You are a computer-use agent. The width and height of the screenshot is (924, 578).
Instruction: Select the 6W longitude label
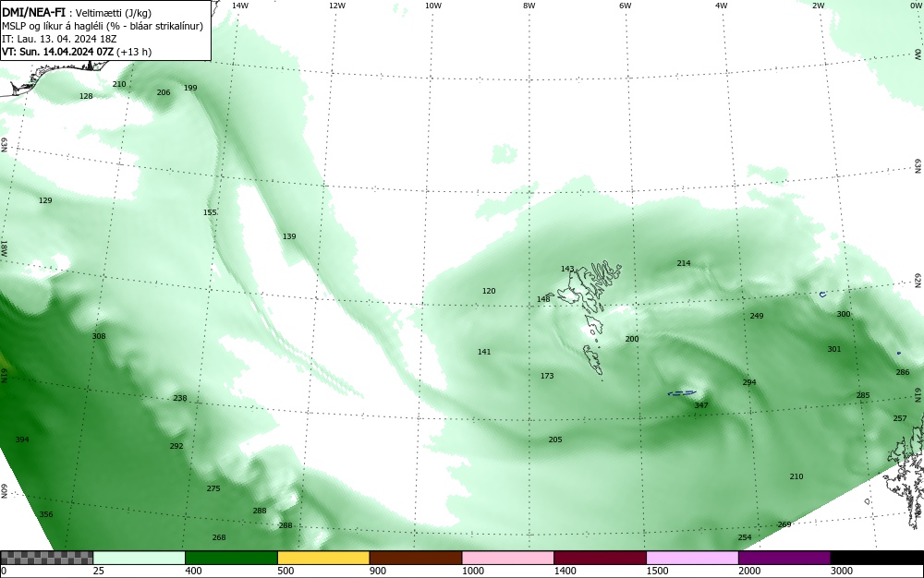pos(626,6)
